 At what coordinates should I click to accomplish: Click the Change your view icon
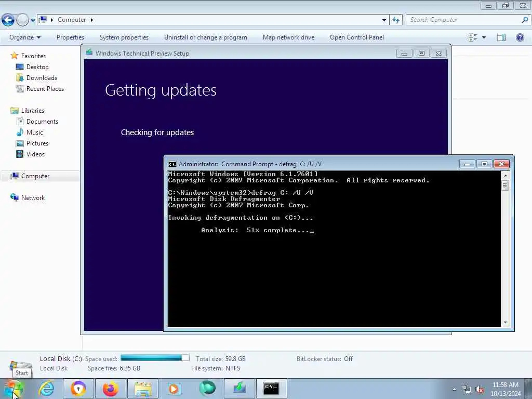tap(473, 37)
